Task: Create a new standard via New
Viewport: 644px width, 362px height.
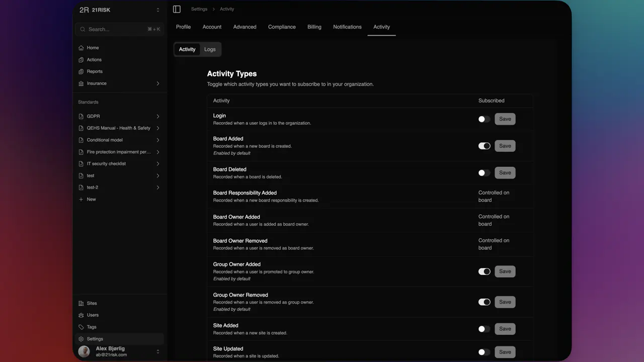Action: (x=89, y=199)
